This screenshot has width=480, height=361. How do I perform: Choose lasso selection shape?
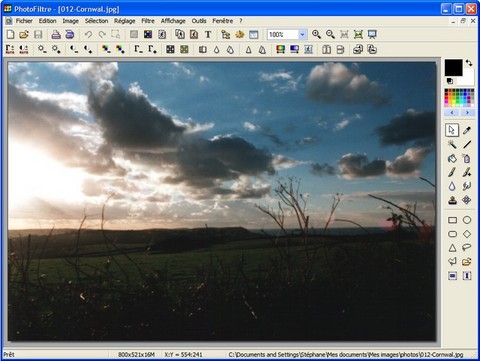pyautogui.click(x=467, y=247)
